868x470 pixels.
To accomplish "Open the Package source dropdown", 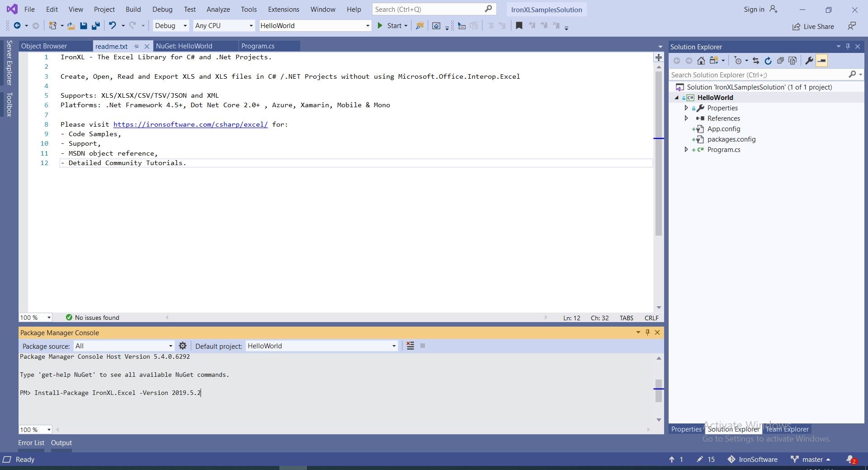I will [x=124, y=346].
